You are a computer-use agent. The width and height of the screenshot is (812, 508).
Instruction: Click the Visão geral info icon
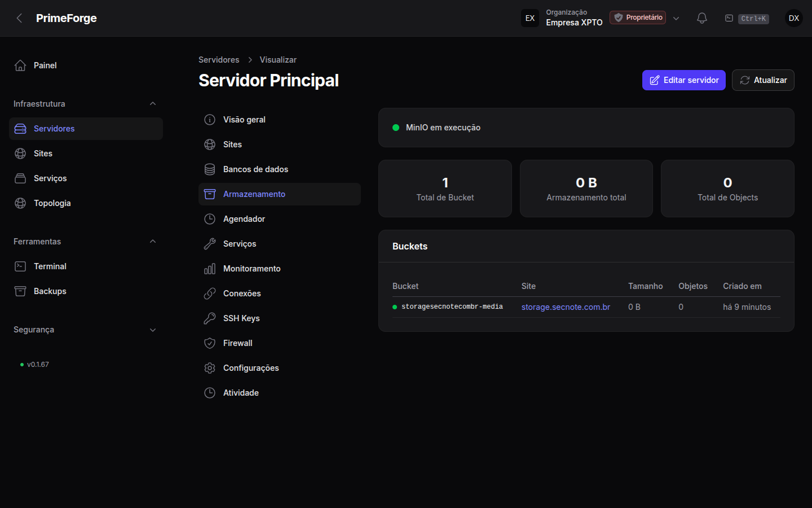[210, 120]
